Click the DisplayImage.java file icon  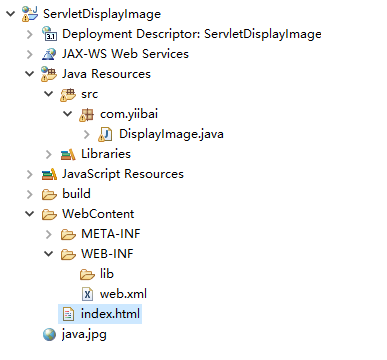click(x=105, y=134)
